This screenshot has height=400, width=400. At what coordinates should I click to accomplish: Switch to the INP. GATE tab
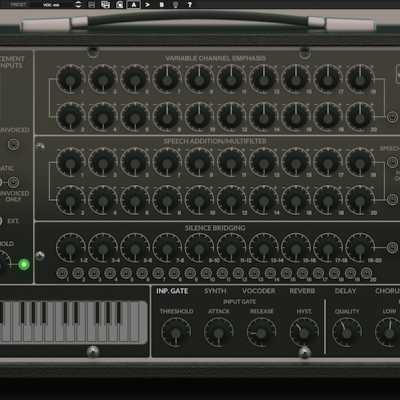click(x=172, y=291)
